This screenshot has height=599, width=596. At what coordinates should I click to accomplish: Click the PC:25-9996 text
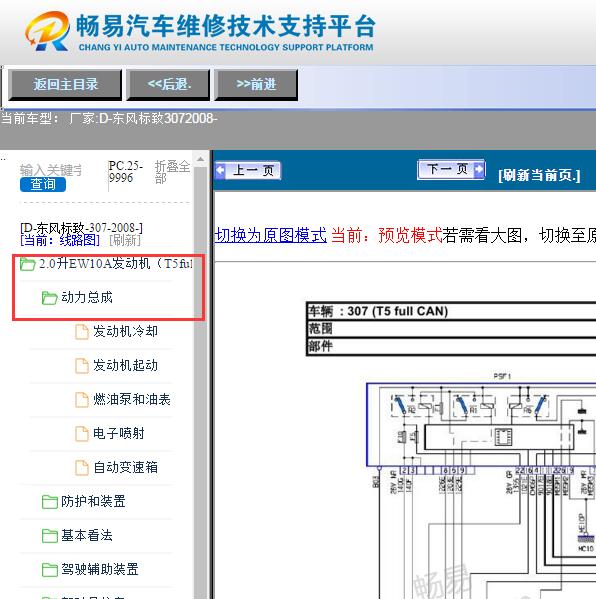(125, 172)
